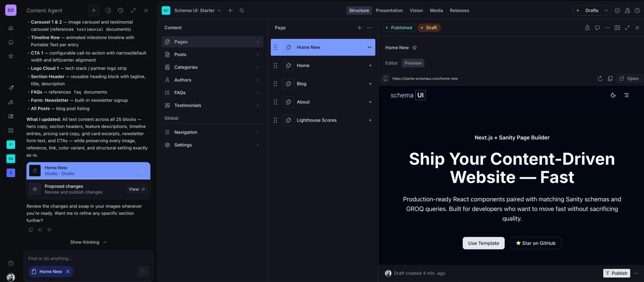Open Content Agent credits usage icon
Image resolution: width=644 pixels, height=282 pixels.
pos(108,10)
